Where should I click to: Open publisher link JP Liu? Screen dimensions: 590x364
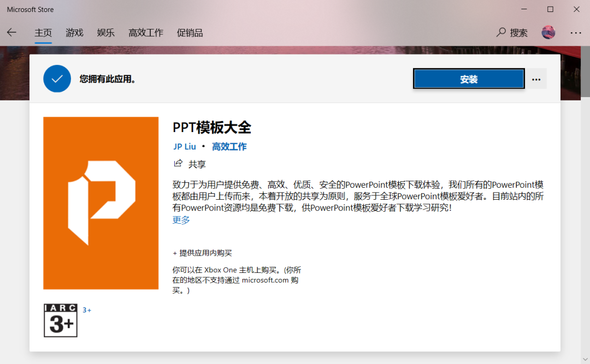tap(185, 147)
